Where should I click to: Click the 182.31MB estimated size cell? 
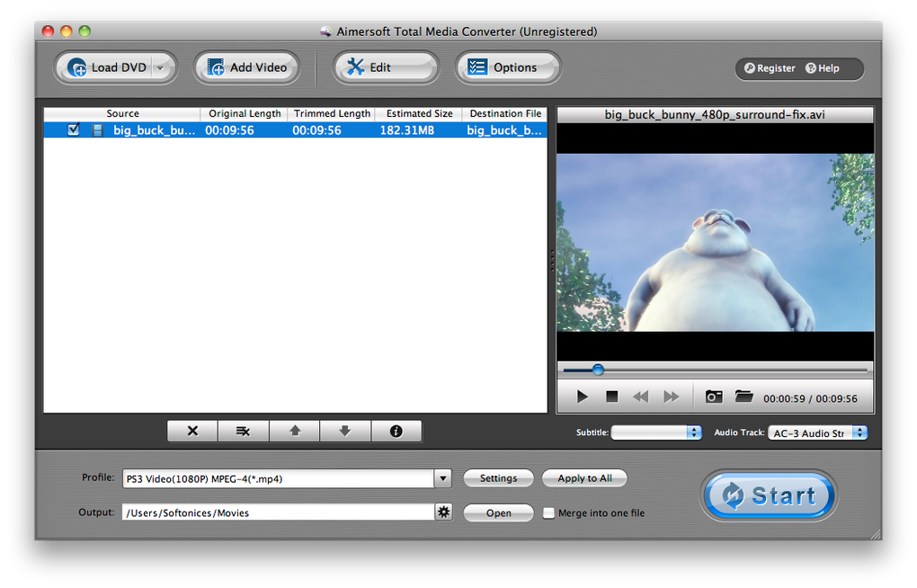coord(407,129)
